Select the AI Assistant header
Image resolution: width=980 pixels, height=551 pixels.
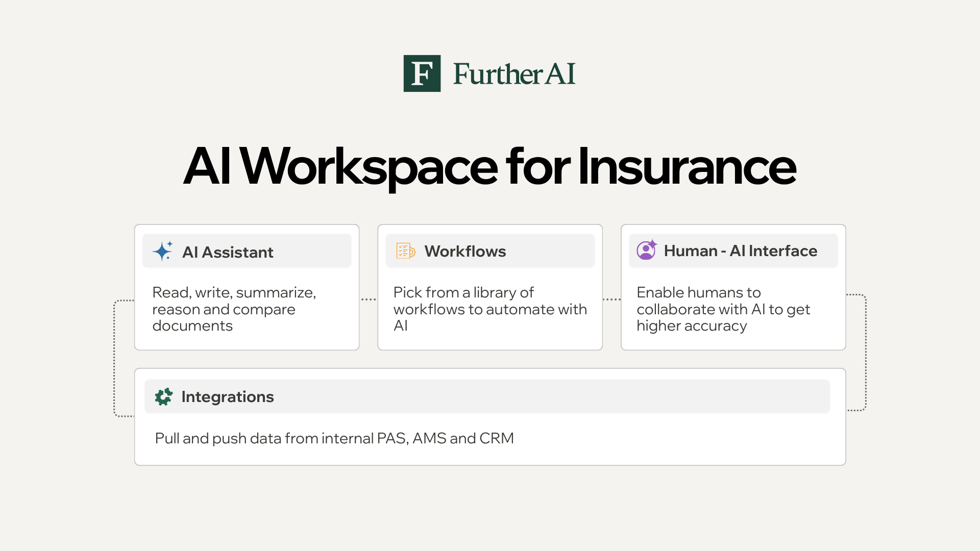pyautogui.click(x=228, y=252)
